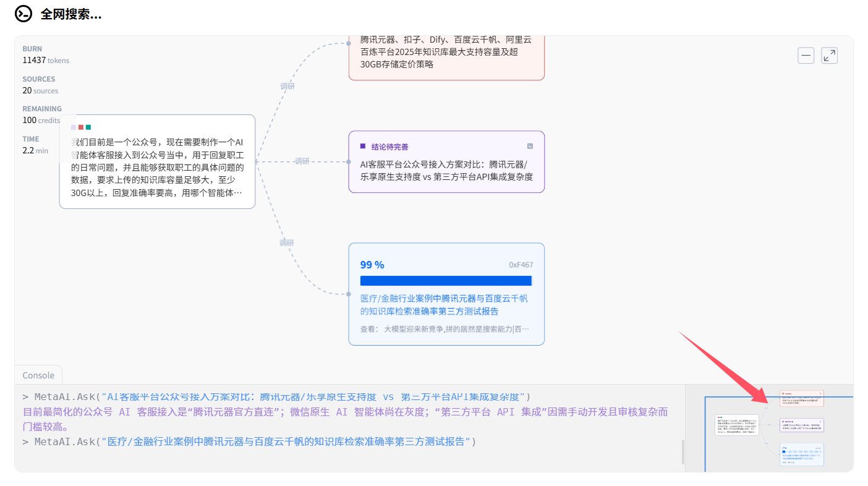Image resolution: width=868 pixels, height=486 pixels.
Task: Open note icon on 结论待完善 card
Action: (530, 147)
